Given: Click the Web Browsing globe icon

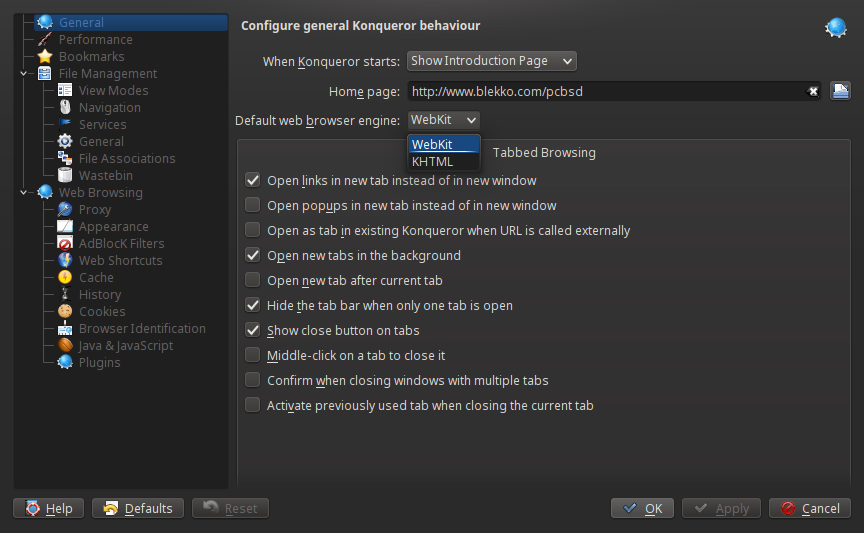Looking at the screenshot, I should (x=45, y=193).
